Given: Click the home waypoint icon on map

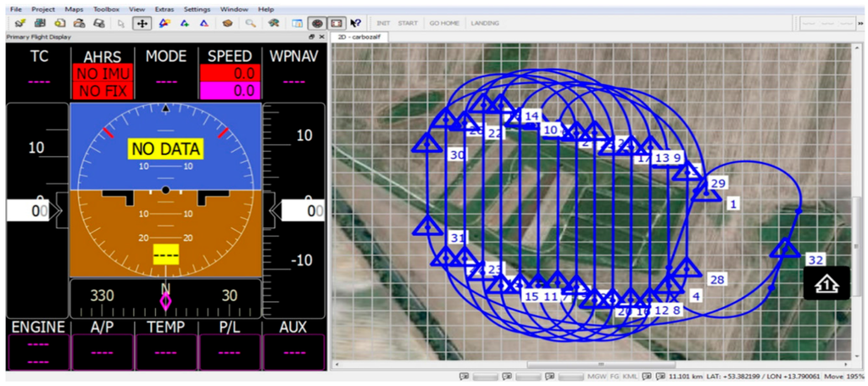Looking at the screenshot, I should pos(826,283).
